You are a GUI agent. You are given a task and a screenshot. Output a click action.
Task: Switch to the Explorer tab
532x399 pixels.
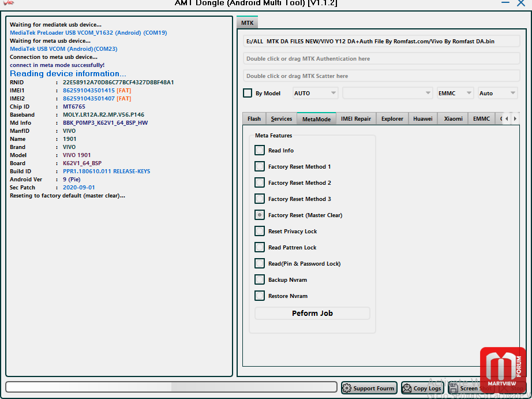point(392,119)
